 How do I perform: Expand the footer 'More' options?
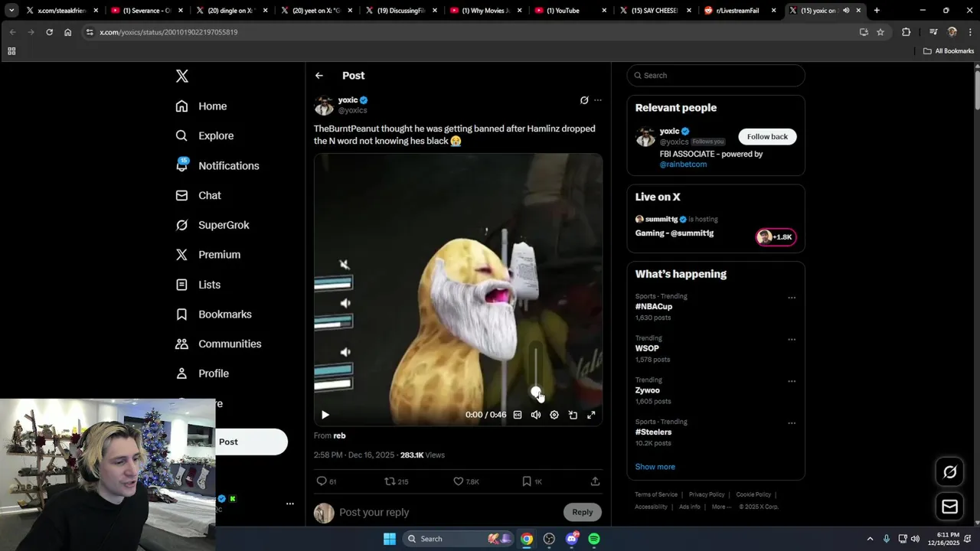pyautogui.click(x=720, y=507)
